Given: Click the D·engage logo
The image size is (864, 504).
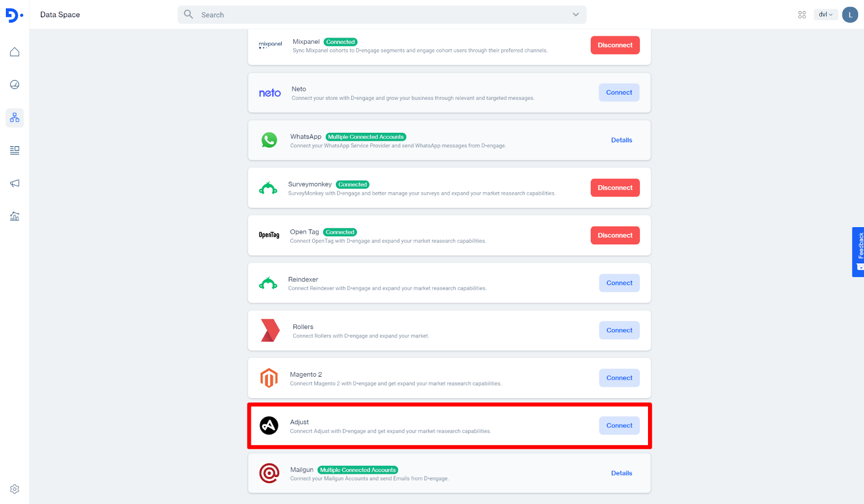Looking at the screenshot, I should (x=14, y=15).
